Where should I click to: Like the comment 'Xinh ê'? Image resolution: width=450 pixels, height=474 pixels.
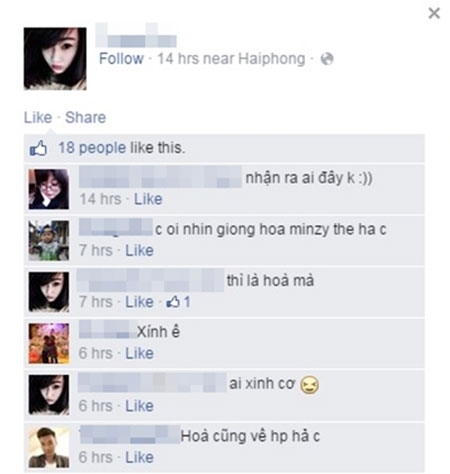[139, 353]
